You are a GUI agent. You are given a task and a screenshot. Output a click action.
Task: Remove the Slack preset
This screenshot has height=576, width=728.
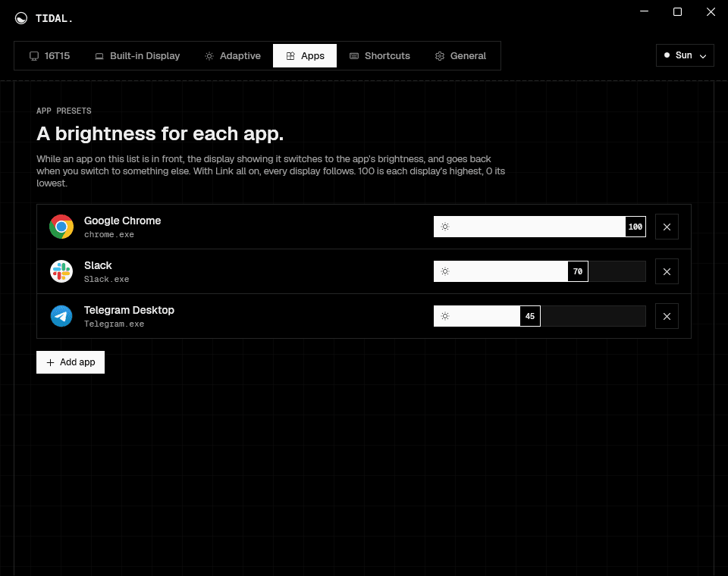click(667, 271)
